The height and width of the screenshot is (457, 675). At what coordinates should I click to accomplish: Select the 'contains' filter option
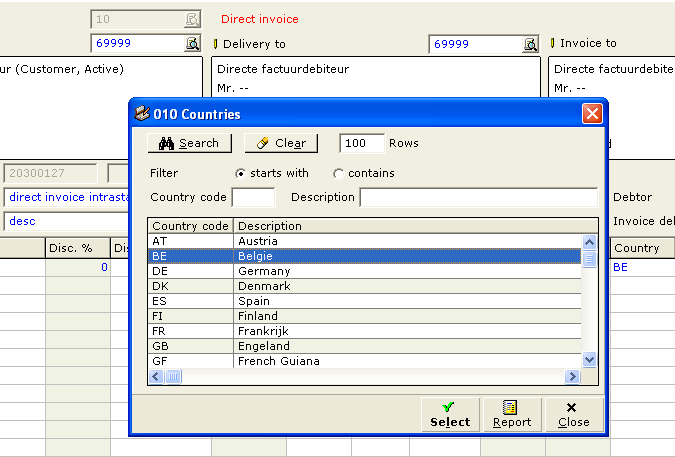click(x=338, y=173)
